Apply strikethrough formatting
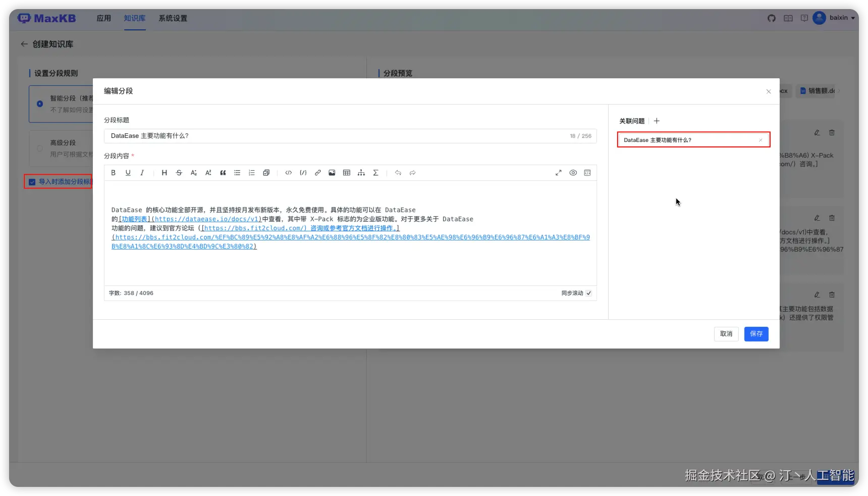The height and width of the screenshot is (496, 868). (x=179, y=173)
